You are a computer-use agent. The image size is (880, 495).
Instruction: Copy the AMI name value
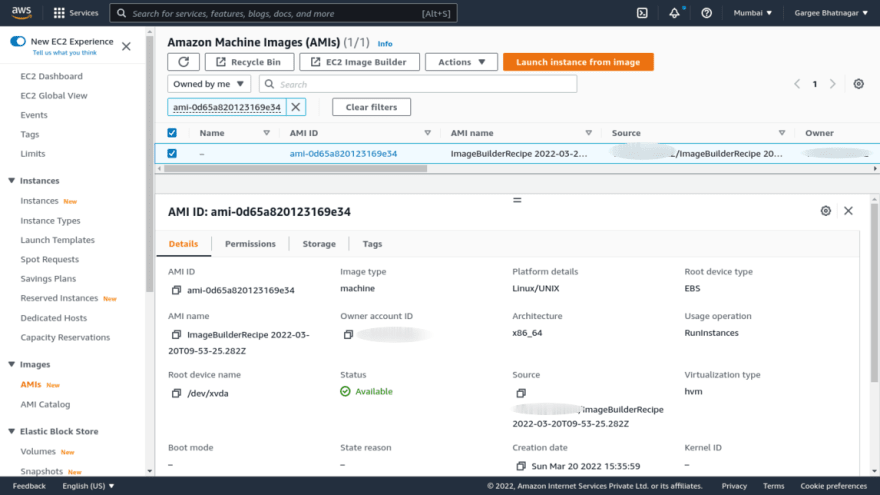coord(176,334)
